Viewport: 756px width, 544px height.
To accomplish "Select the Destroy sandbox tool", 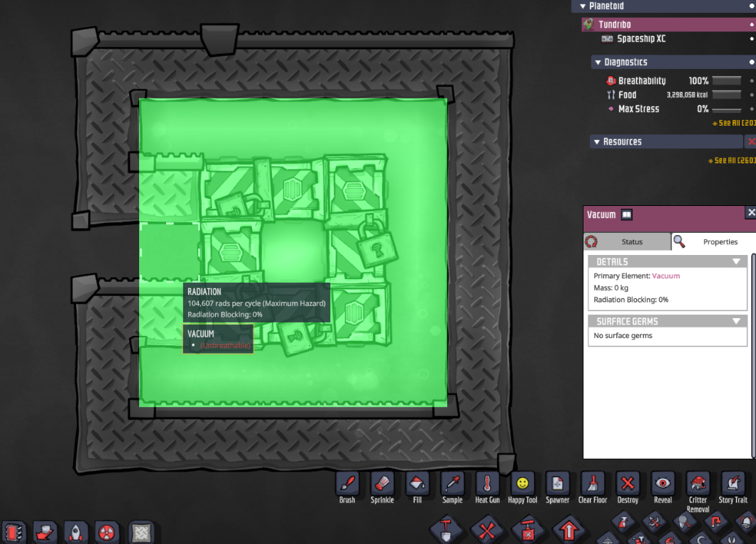I will pos(628,484).
